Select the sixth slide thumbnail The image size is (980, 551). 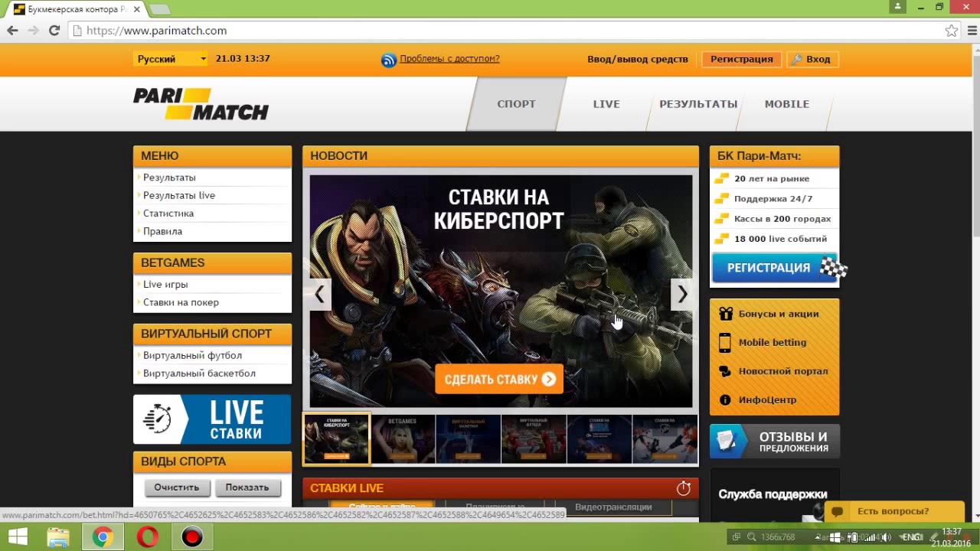pyautogui.click(x=665, y=439)
